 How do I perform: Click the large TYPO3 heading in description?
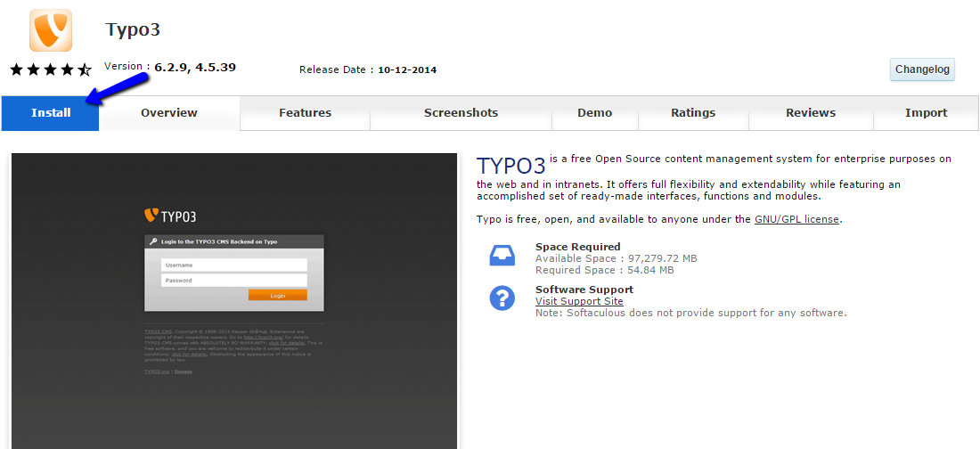click(x=511, y=166)
